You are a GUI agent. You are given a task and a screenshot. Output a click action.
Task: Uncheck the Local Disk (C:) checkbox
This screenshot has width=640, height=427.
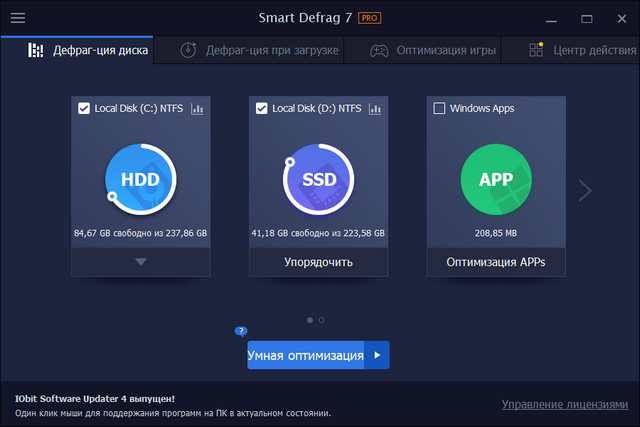[84, 108]
